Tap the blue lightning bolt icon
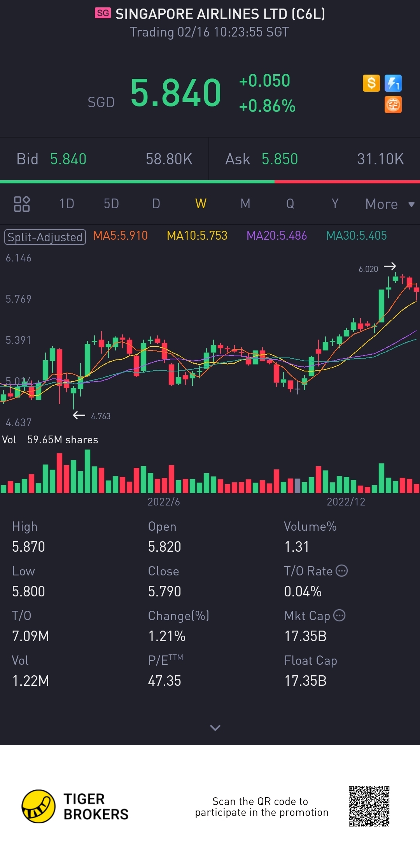 click(393, 83)
